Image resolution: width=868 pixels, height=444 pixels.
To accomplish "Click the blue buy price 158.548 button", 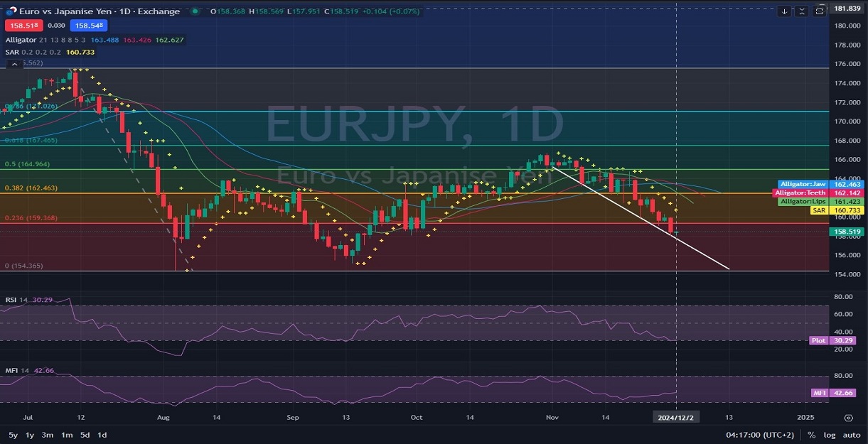I will [x=88, y=26].
